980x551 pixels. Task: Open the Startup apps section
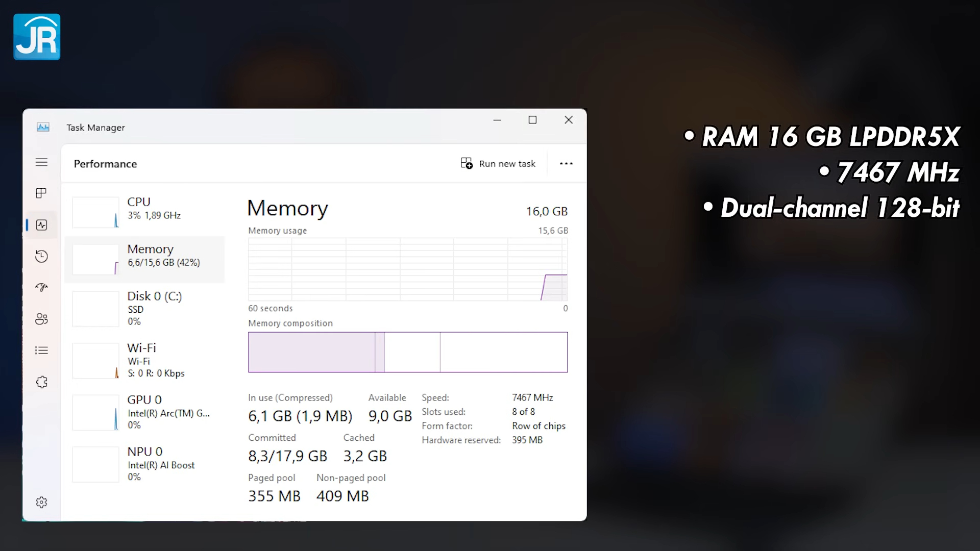pyautogui.click(x=41, y=287)
